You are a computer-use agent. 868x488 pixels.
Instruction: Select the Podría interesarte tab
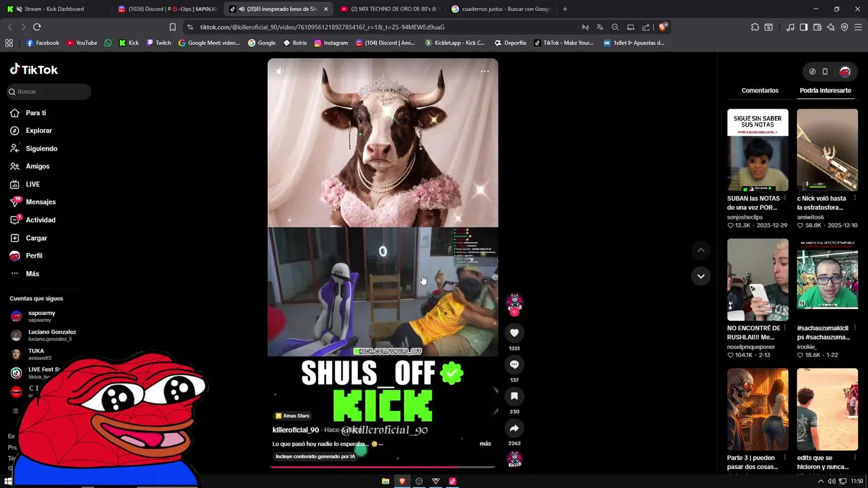coord(825,90)
